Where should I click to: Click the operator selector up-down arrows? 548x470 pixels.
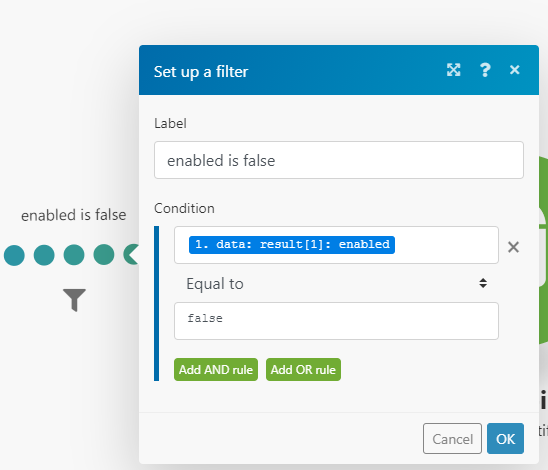(483, 283)
